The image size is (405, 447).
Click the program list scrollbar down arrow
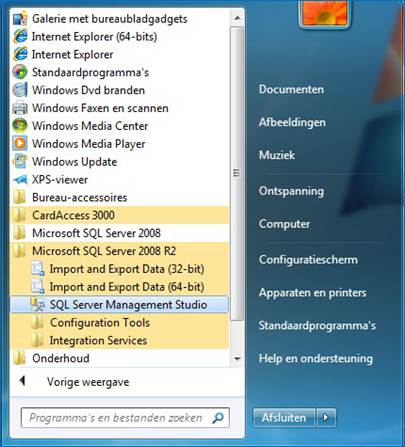[237, 359]
